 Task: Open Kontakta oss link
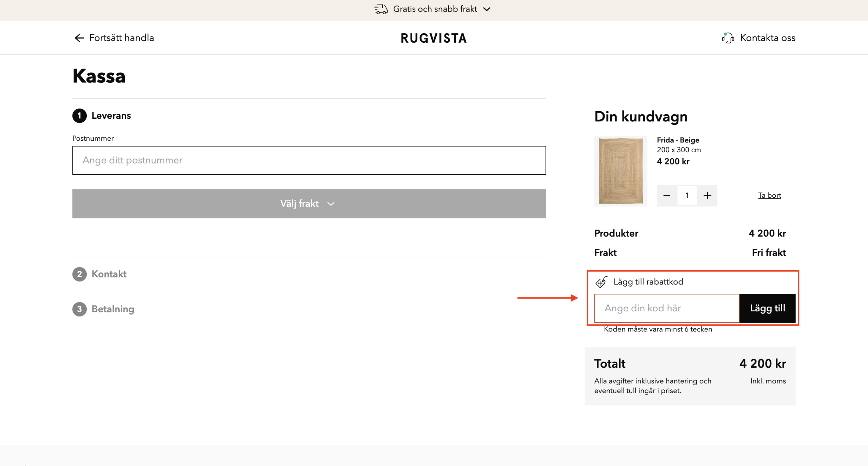[768, 38]
